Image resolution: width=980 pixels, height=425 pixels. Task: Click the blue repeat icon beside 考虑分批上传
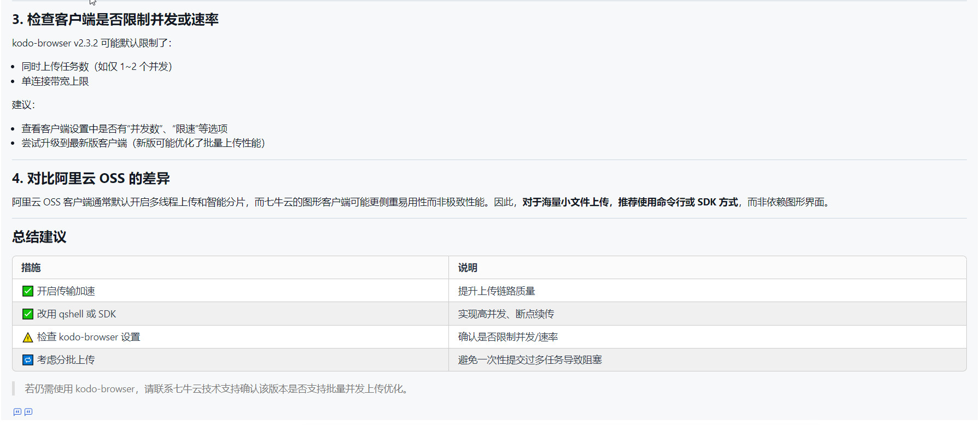[x=27, y=360]
